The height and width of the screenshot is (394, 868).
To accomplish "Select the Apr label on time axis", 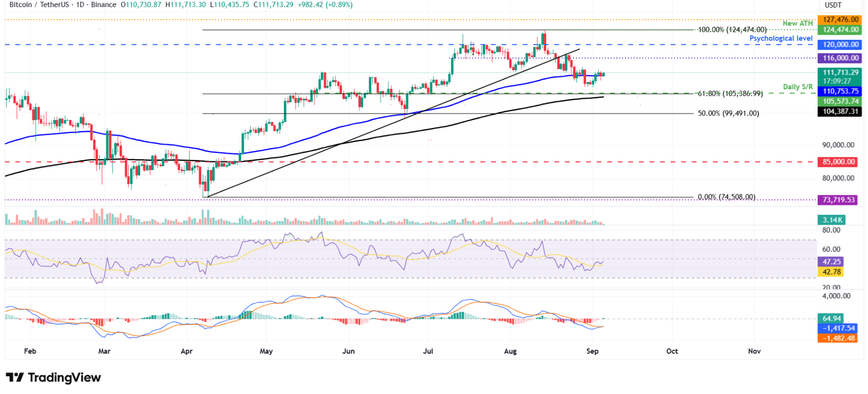I will (187, 351).
